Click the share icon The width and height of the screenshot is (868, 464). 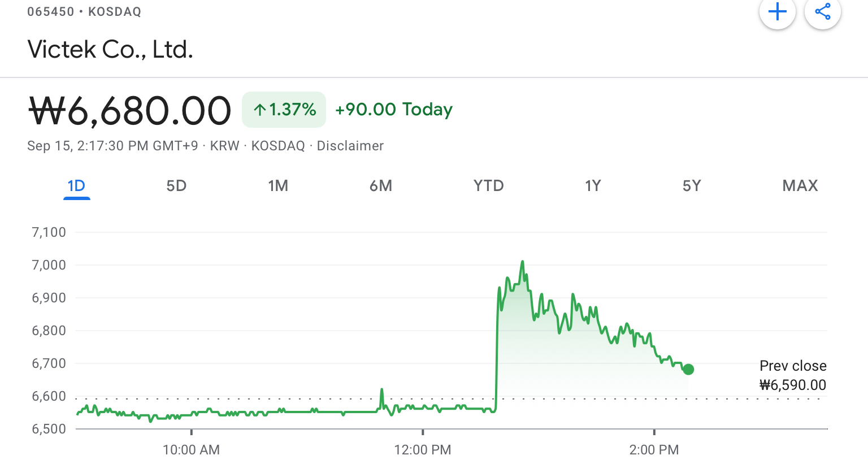pos(822,12)
